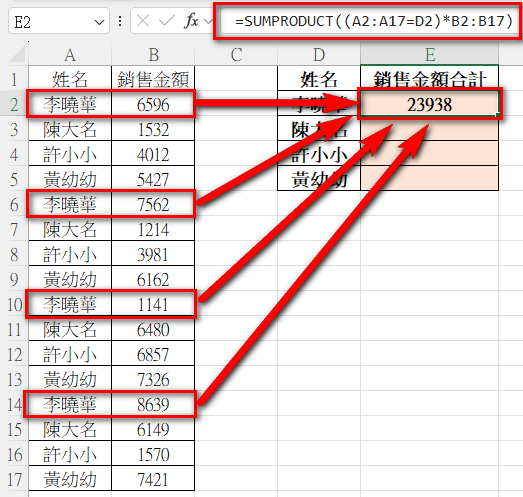Click cell B12 with value 6857
The height and width of the screenshot is (497, 523).
153,354
